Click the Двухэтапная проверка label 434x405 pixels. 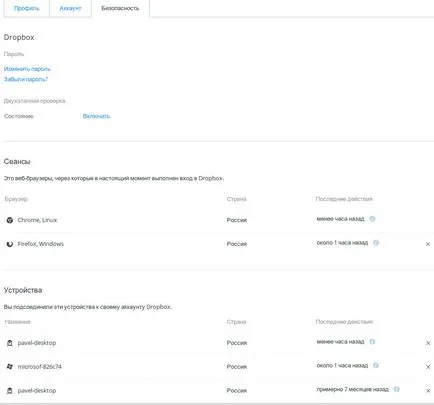click(x=35, y=101)
